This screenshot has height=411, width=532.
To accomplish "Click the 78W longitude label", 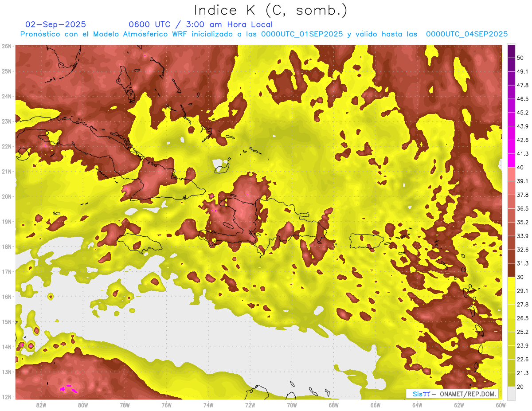I will point(125,405).
